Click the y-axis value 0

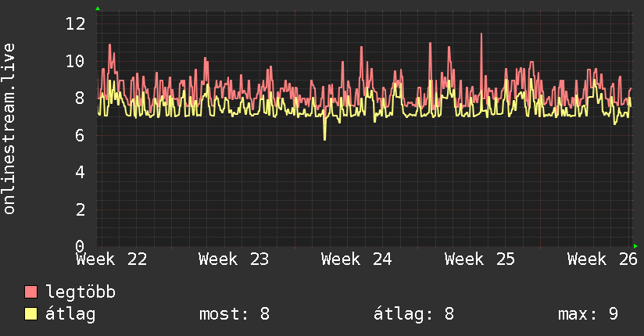pyautogui.click(x=80, y=246)
